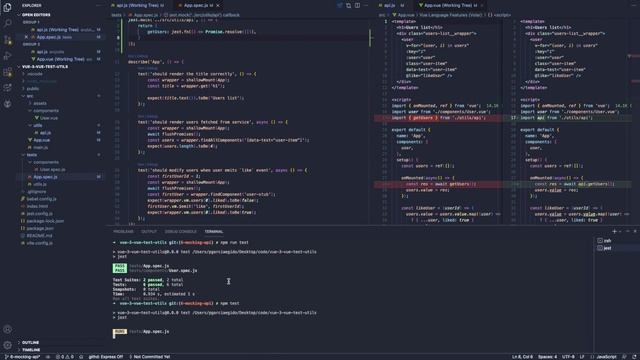
Task: Click Explorer more actions ellipsis
Action: coord(98,5)
